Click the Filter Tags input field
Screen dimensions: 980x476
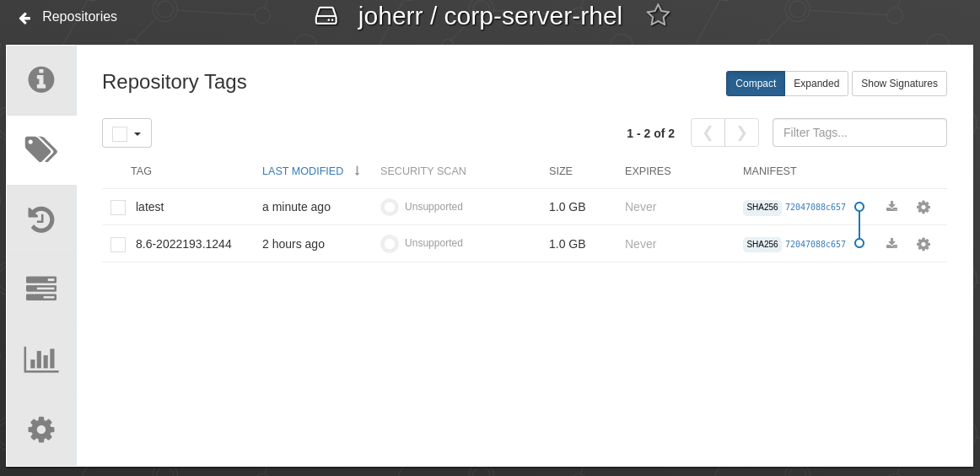tap(859, 133)
